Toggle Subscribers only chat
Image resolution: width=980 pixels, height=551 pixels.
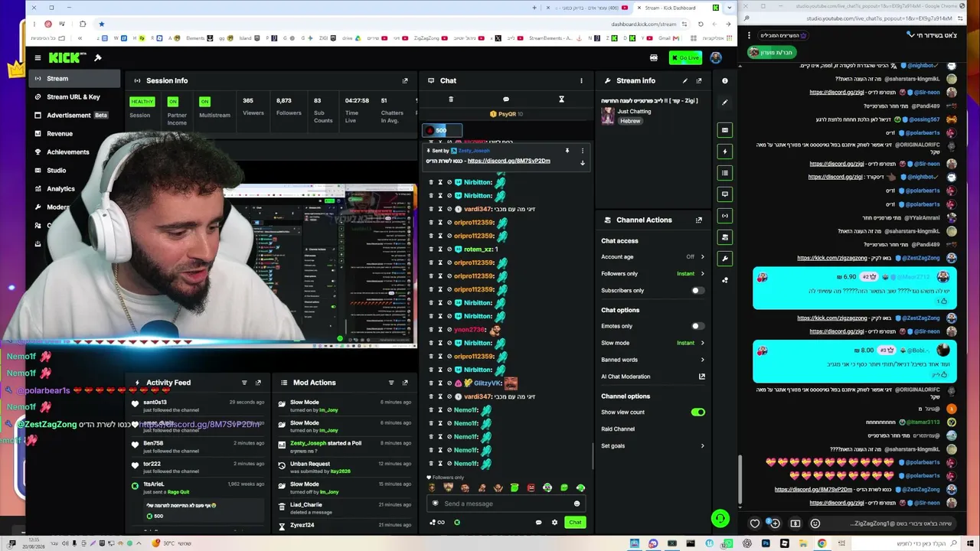697,291
